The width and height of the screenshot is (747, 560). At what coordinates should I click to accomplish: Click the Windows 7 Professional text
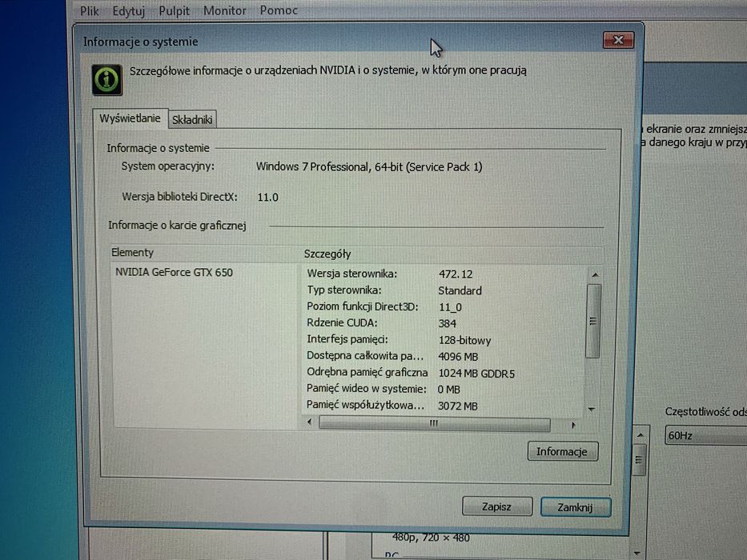click(369, 167)
